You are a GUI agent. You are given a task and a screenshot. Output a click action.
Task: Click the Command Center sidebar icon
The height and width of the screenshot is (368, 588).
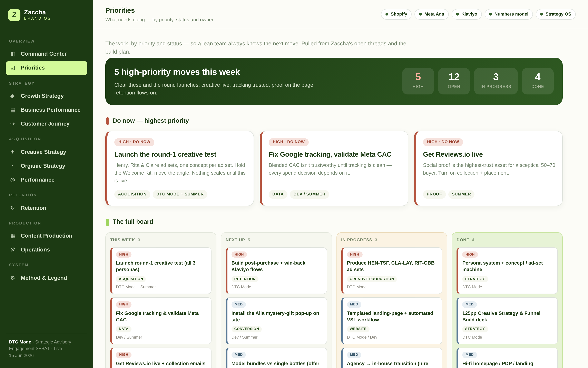(13, 54)
